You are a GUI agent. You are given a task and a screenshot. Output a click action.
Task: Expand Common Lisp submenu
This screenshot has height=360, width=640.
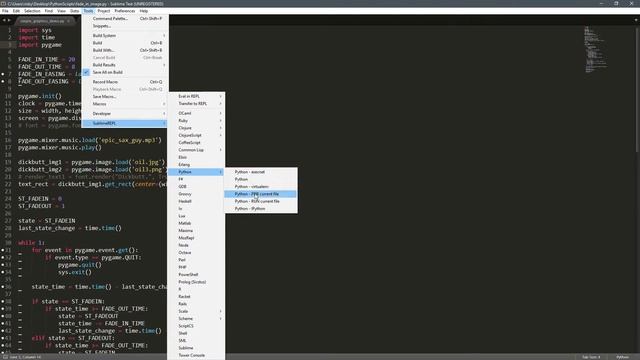coord(196,150)
